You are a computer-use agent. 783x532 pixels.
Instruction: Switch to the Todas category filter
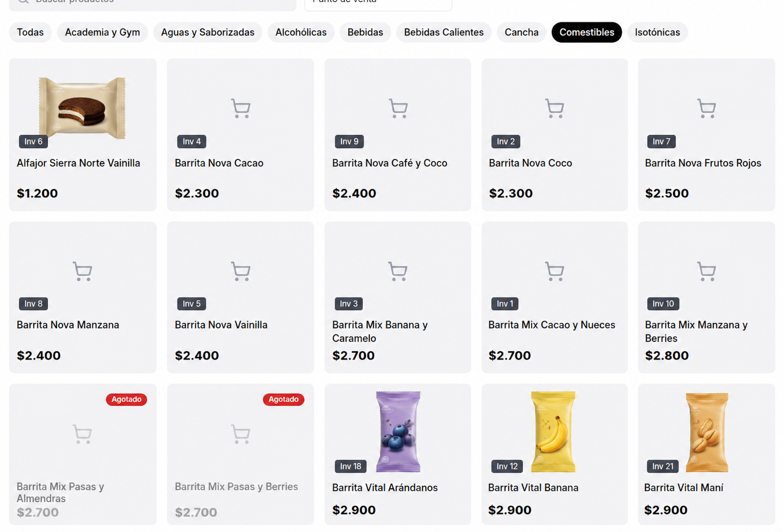click(x=30, y=32)
